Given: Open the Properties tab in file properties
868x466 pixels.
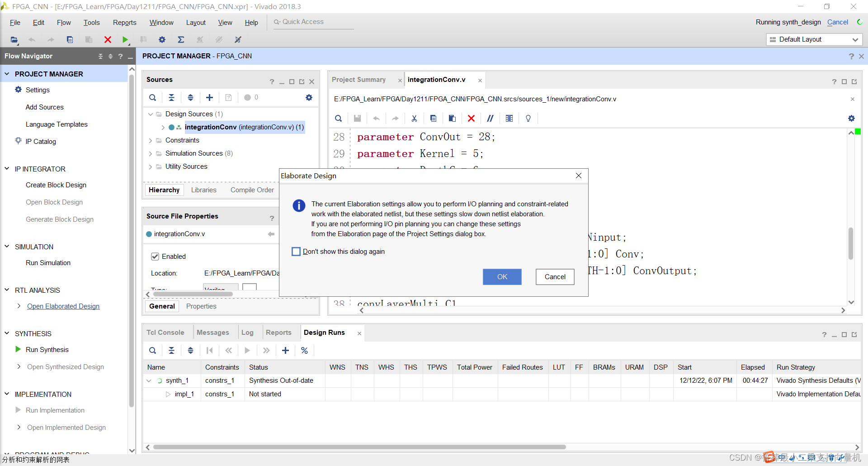Looking at the screenshot, I should (x=201, y=306).
